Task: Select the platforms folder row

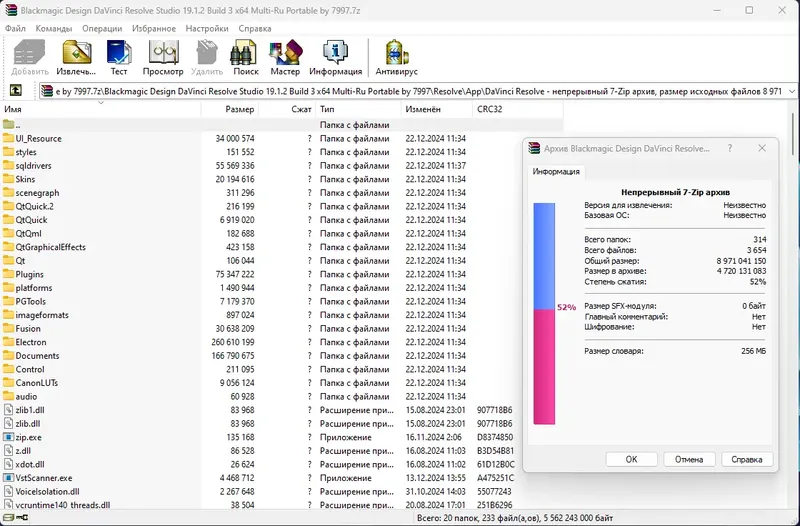Action: [282, 288]
